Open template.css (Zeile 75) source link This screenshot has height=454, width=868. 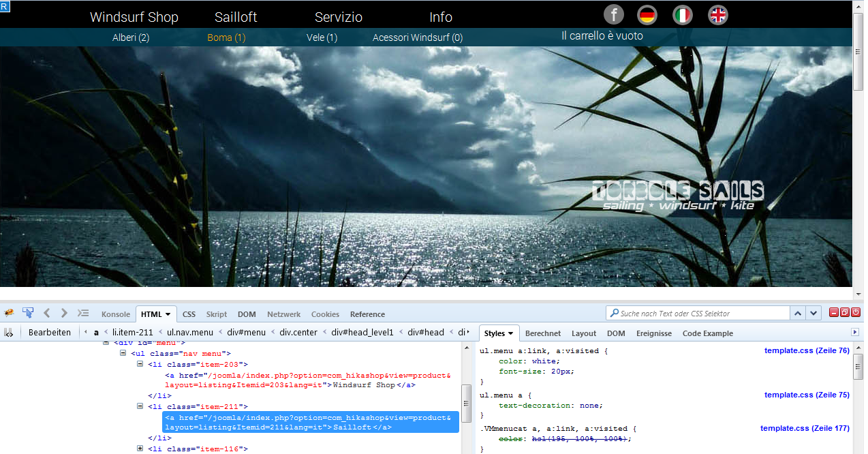[x=807, y=395]
